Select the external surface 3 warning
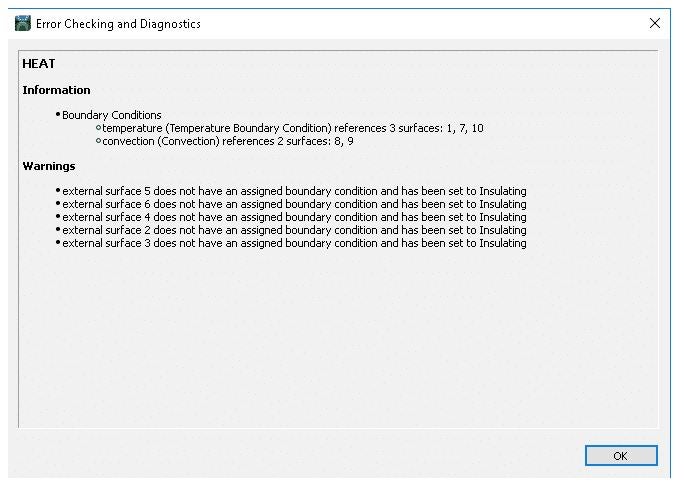Viewport: 684px width, 491px height. point(294,243)
